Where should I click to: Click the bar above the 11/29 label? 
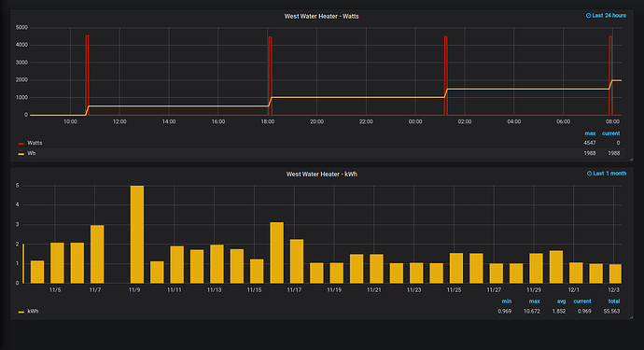pos(536,268)
